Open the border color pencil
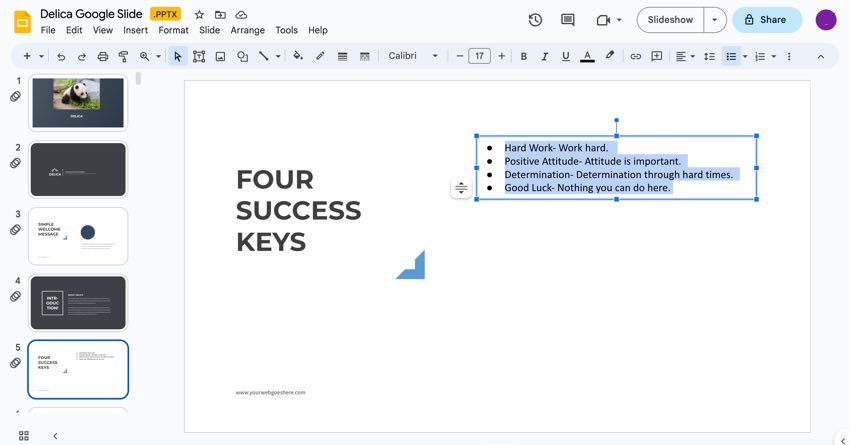The image size is (850, 445). click(x=320, y=56)
